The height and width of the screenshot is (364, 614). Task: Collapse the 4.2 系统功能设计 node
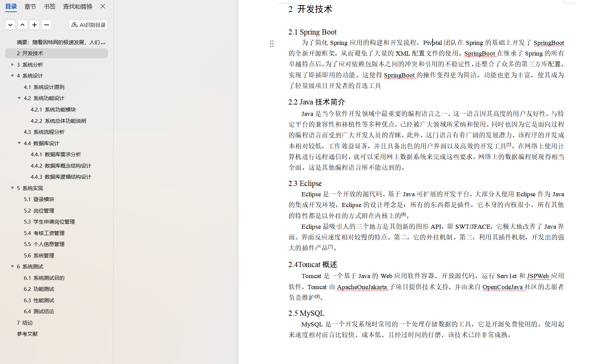point(19,98)
